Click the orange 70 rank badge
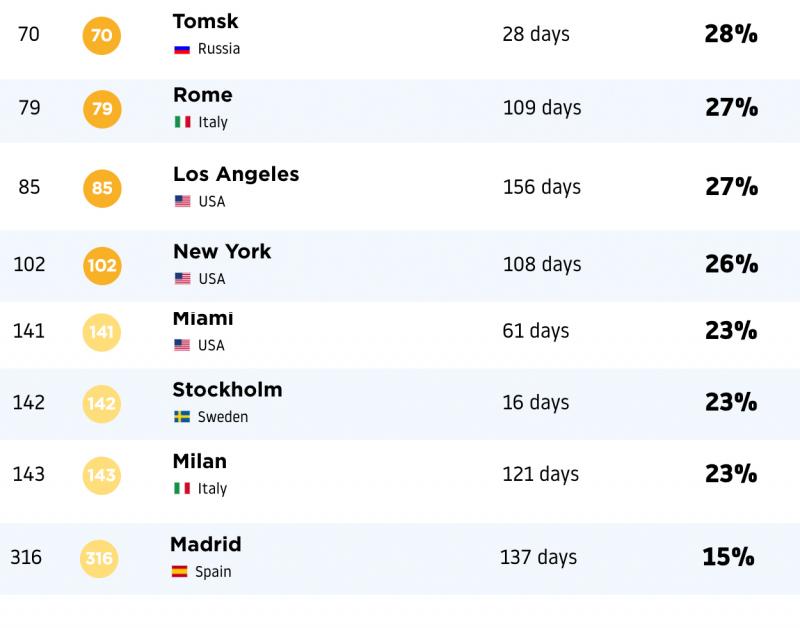The height and width of the screenshot is (628, 800). pos(102,35)
